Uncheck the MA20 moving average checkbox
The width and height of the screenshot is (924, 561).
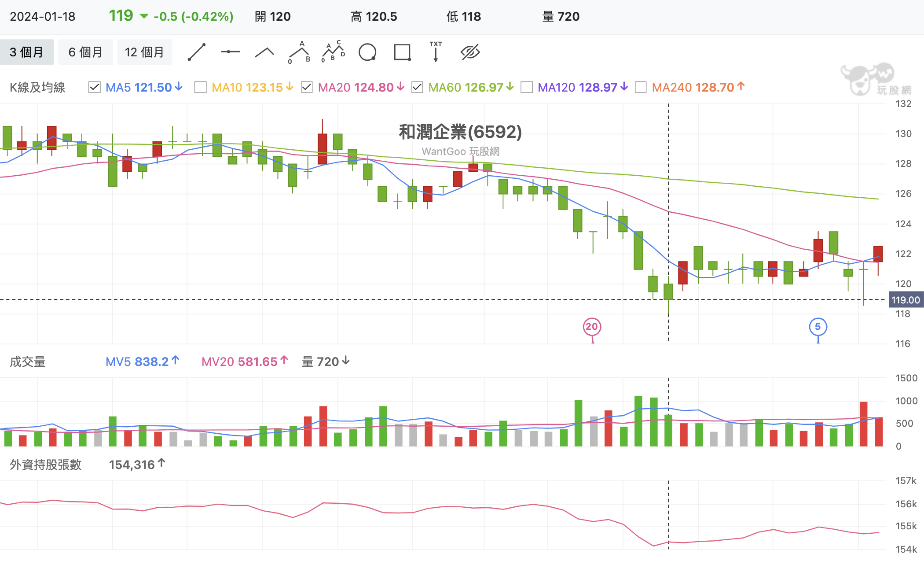[307, 87]
